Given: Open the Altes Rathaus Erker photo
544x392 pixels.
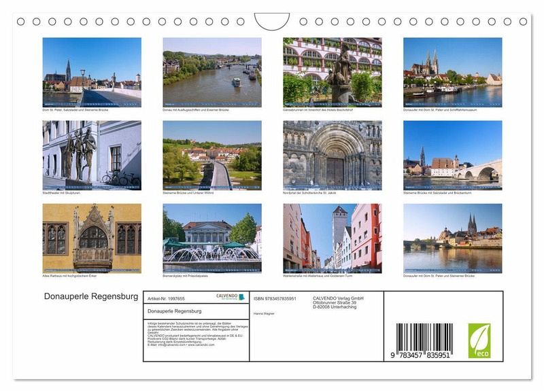Looking at the screenshot, I should (x=92, y=238).
